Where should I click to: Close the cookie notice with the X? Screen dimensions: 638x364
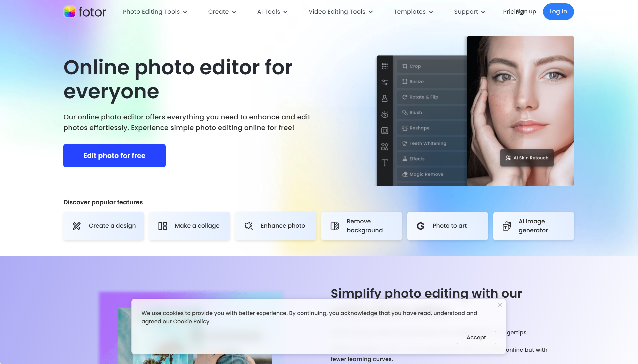(x=500, y=305)
